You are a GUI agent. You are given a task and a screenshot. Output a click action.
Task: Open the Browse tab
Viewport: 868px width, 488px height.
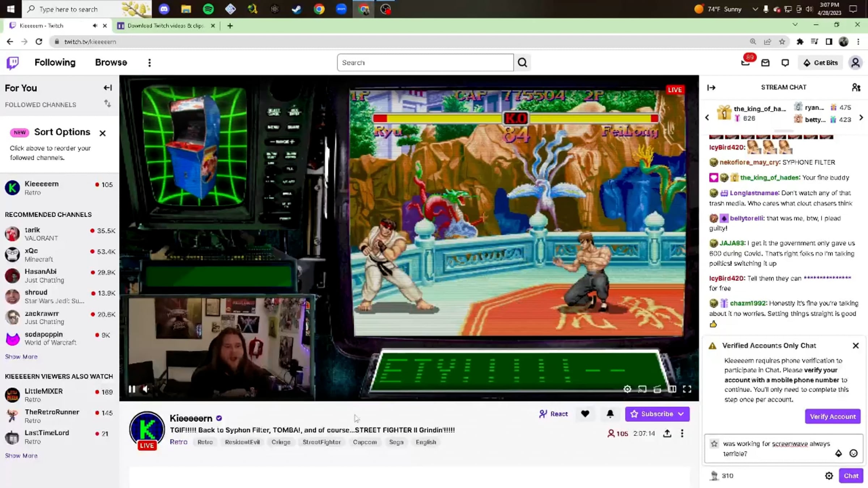[111, 63]
